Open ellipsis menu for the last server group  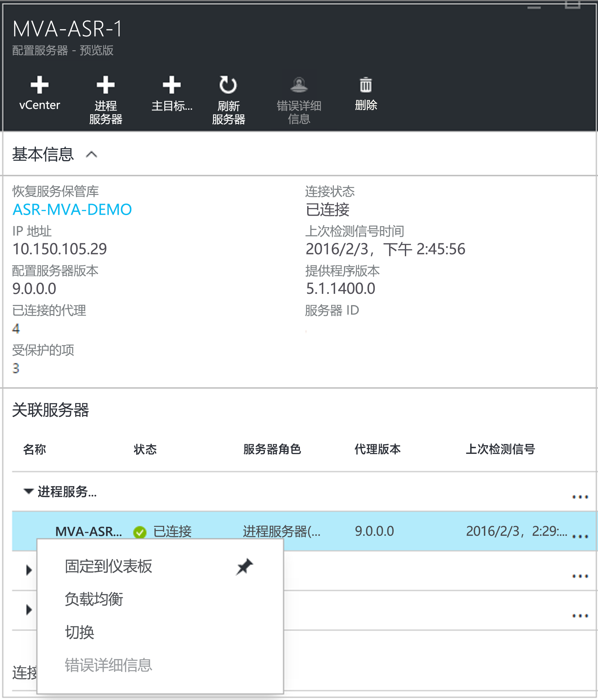(580, 616)
